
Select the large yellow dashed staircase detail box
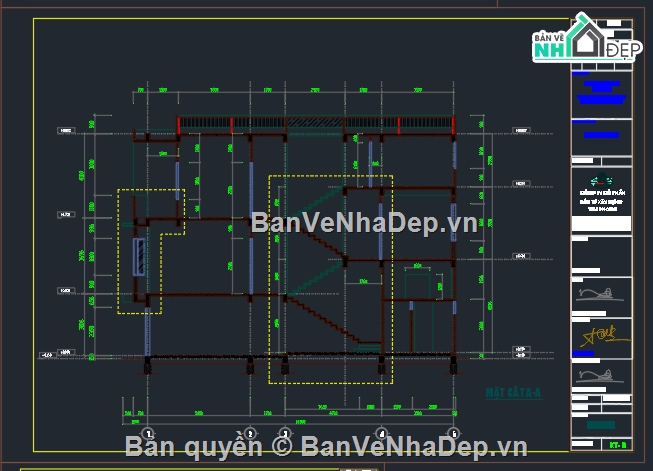(x=331, y=279)
